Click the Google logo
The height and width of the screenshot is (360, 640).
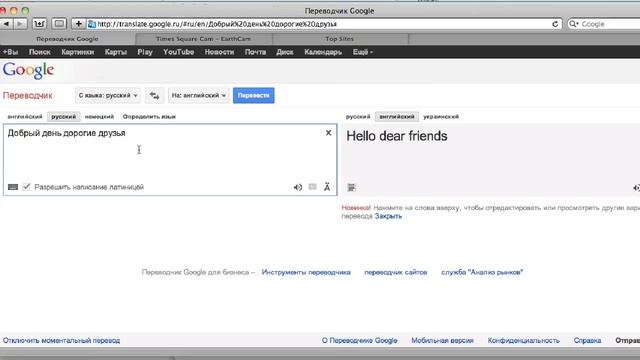(28, 71)
